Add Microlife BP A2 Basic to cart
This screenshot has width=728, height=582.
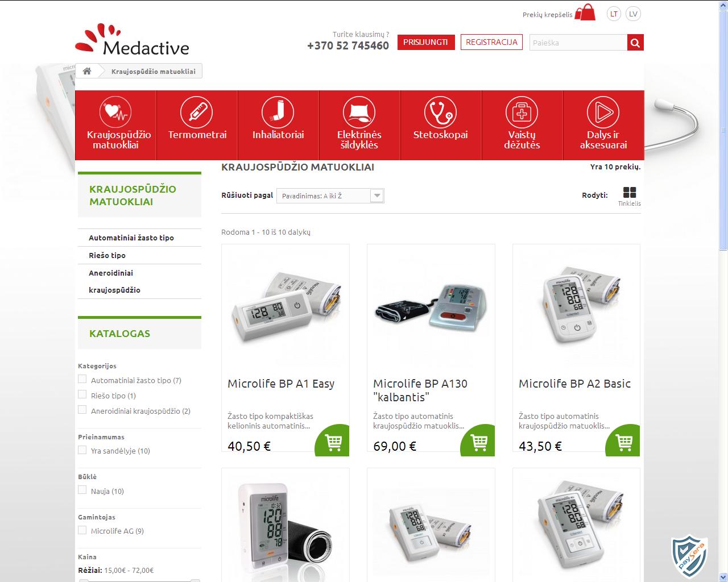[x=624, y=441]
